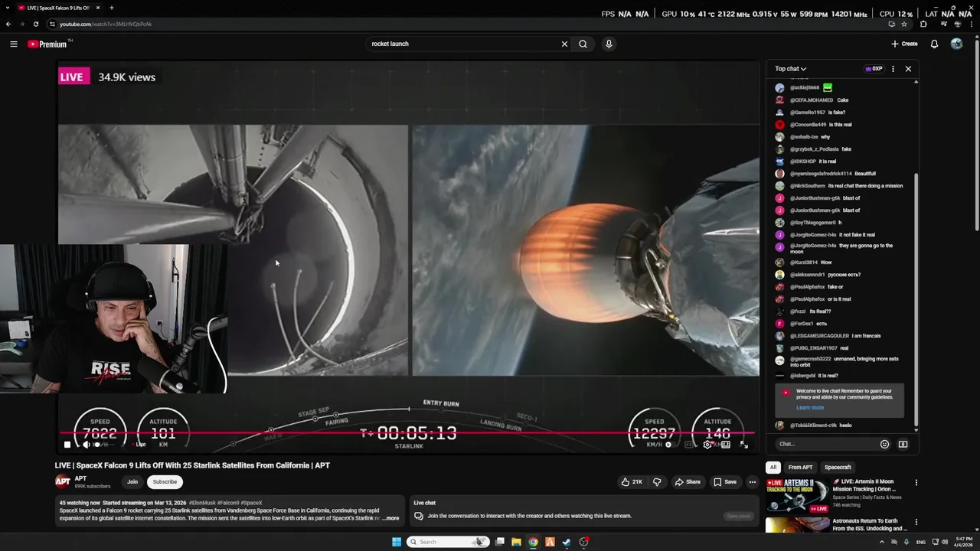Expand the Top chat dropdown
The height and width of the screenshot is (551, 980).
[x=790, y=69]
